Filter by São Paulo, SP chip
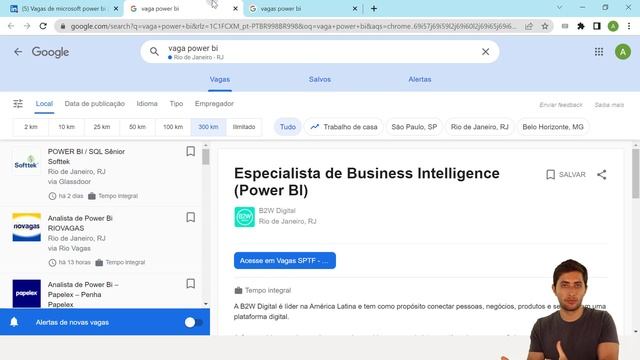The image size is (640, 360). (414, 127)
